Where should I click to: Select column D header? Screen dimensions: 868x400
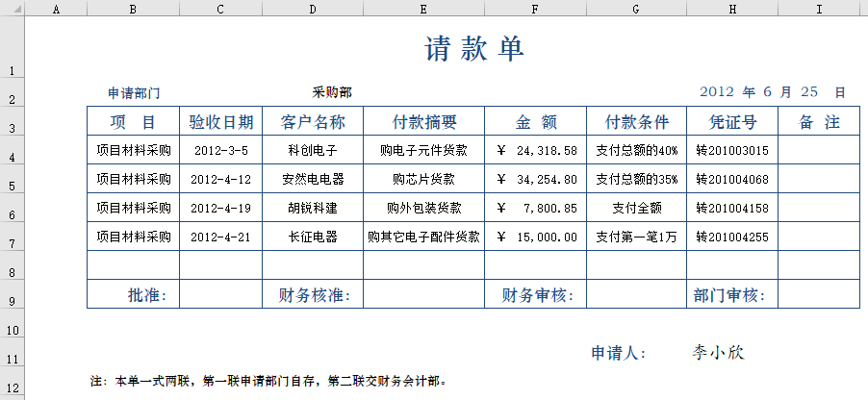312,9
